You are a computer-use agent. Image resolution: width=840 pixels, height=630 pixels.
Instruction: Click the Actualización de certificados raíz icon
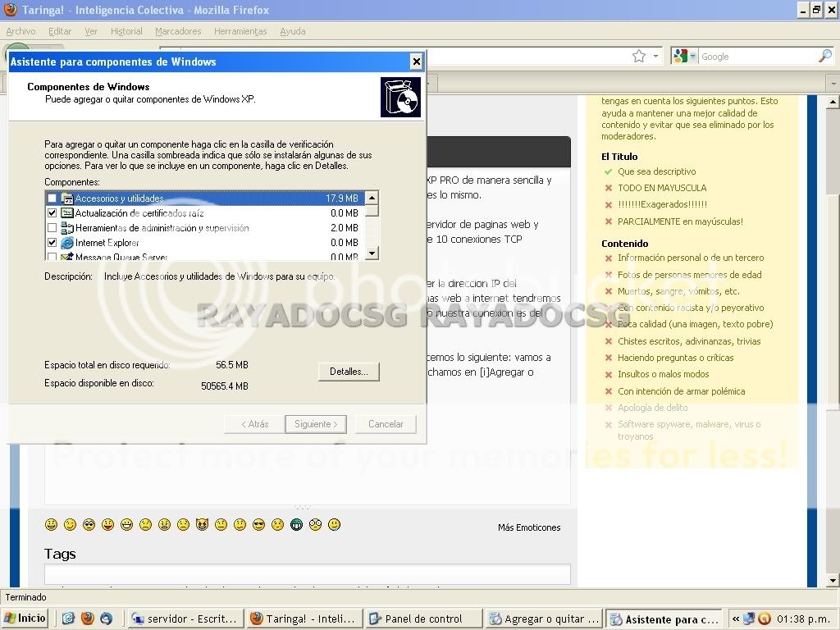click(x=67, y=212)
